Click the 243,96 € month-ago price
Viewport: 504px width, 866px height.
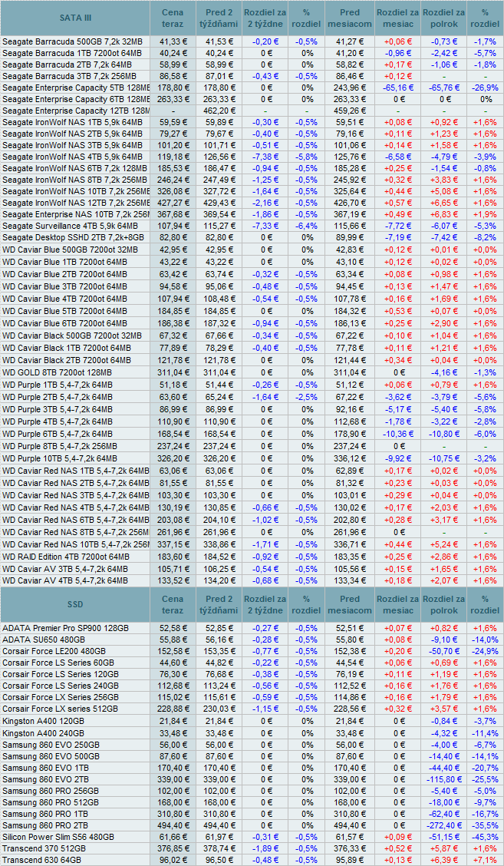coord(351,88)
